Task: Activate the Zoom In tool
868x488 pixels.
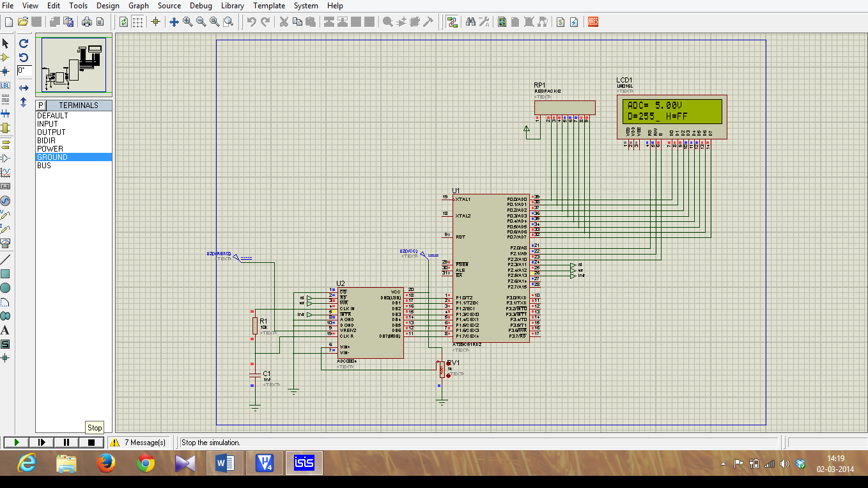Action: [x=187, y=21]
